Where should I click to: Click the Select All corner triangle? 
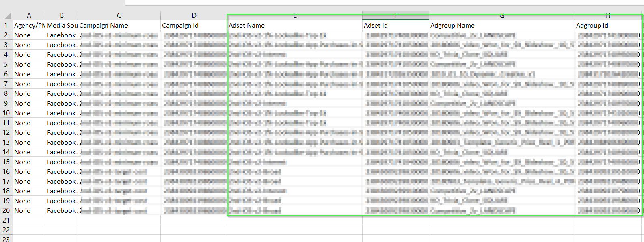pos(7,16)
